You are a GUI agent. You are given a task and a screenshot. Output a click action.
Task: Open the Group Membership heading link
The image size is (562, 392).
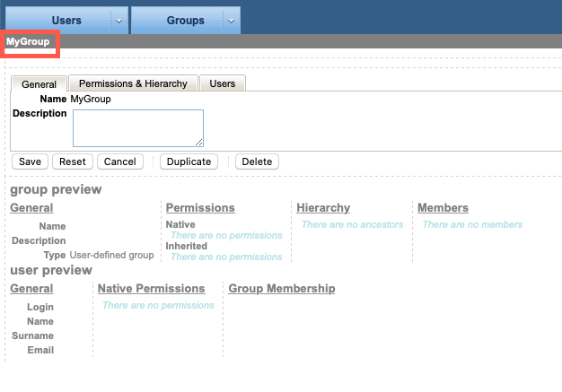(282, 289)
